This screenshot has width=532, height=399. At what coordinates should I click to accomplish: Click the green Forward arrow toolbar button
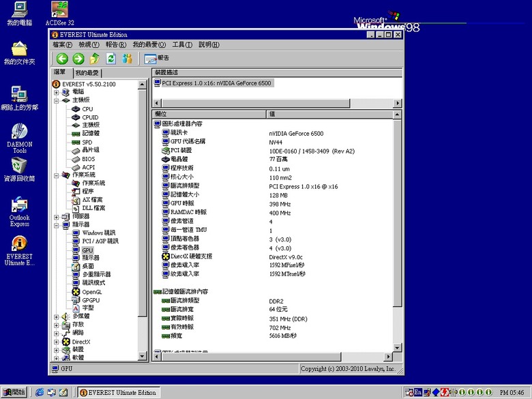78,59
